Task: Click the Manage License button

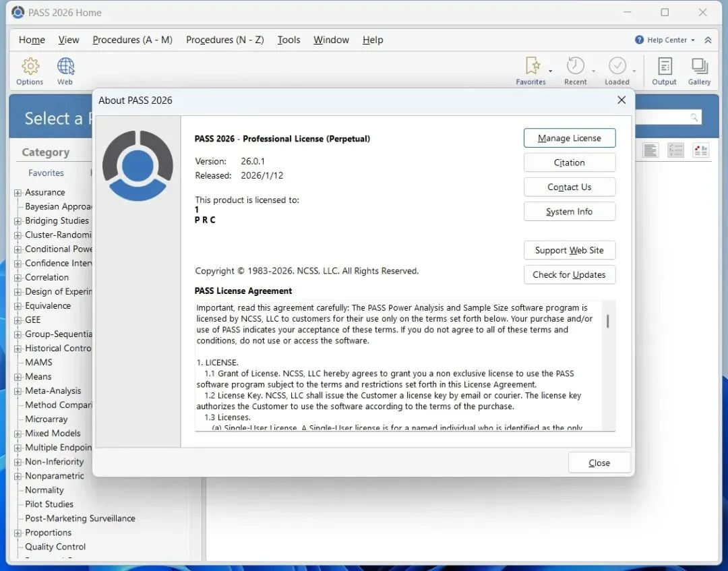Action: (569, 138)
